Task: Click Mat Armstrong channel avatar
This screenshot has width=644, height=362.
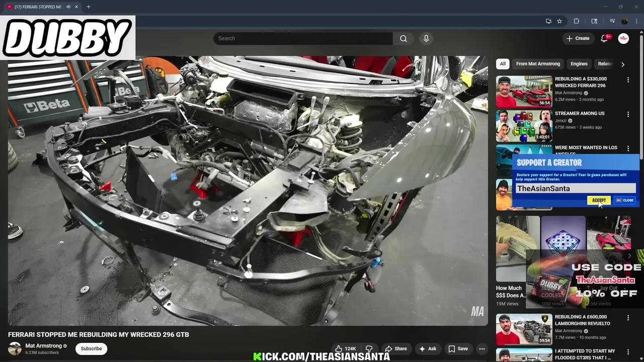Action: click(15, 348)
